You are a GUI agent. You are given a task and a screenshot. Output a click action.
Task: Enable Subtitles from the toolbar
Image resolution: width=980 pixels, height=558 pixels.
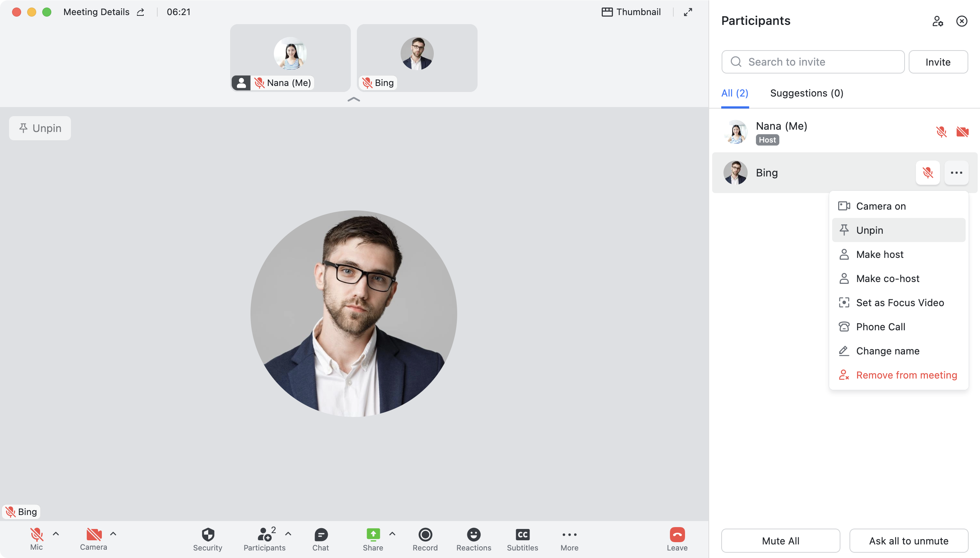pyautogui.click(x=522, y=537)
